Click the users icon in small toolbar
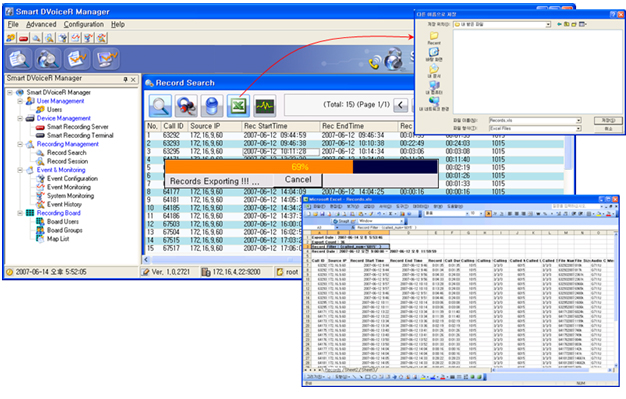This screenshot has width=626, height=399. click(11, 38)
